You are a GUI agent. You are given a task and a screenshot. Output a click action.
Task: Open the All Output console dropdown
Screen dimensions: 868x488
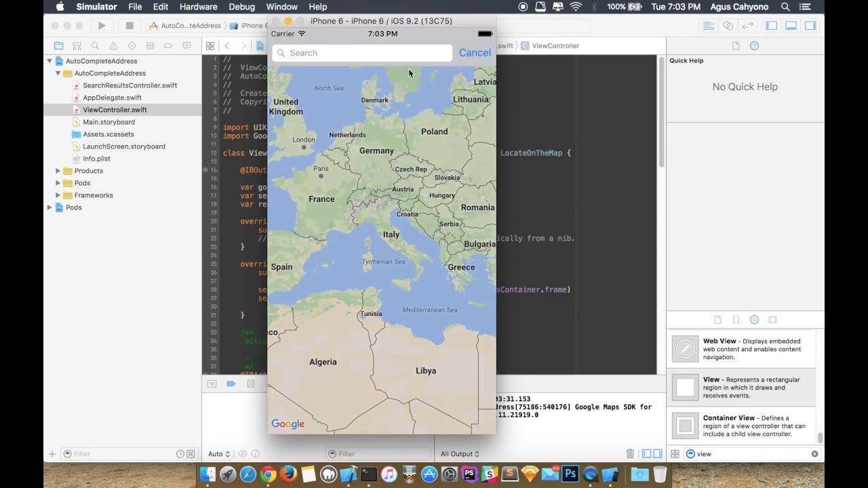460,454
